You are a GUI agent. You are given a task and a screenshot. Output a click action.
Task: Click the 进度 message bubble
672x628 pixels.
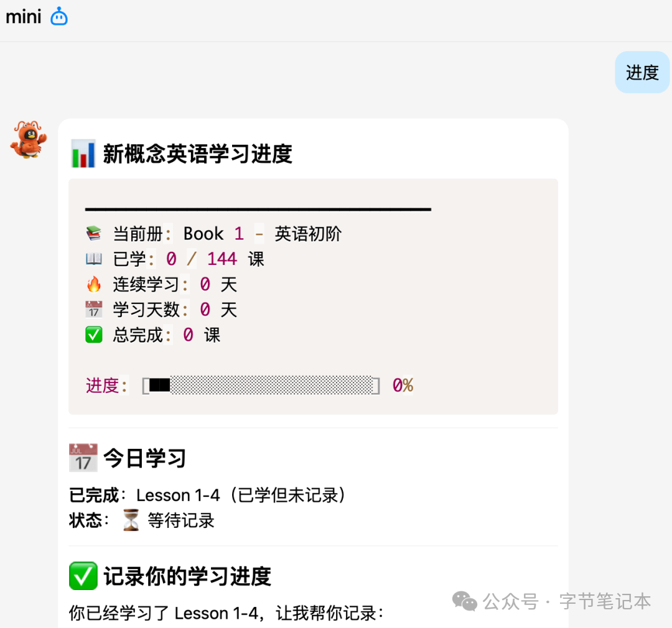click(x=642, y=72)
